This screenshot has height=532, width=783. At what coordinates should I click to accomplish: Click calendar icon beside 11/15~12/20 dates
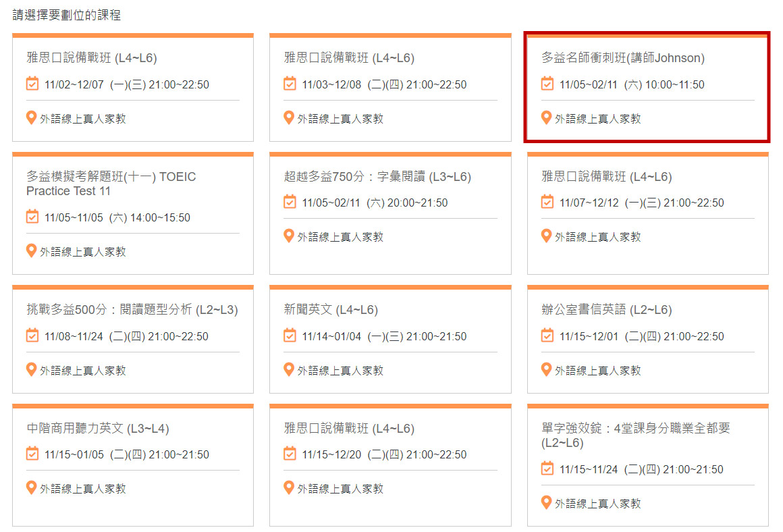click(x=290, y=454)
